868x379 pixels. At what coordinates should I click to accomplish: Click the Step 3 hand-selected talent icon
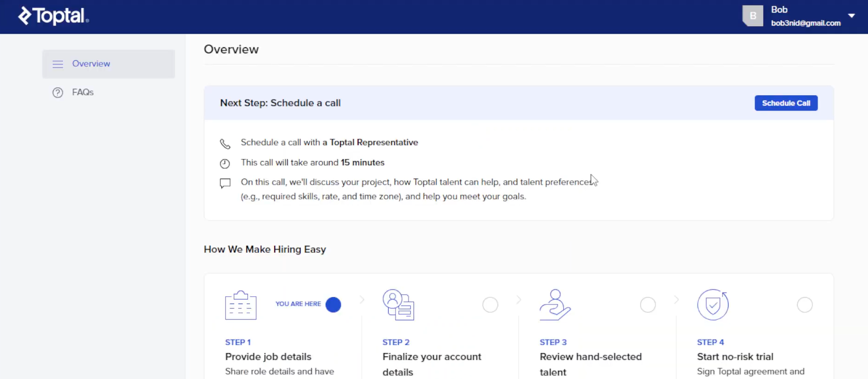555,305
